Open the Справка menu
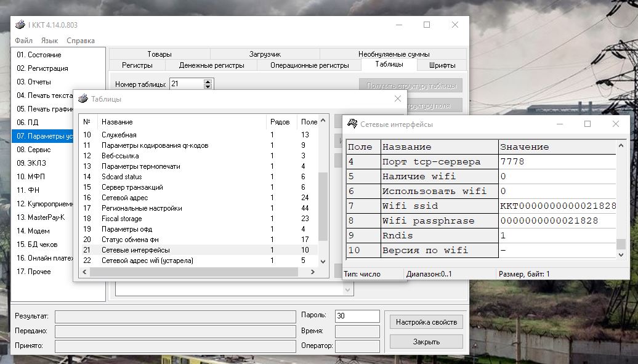The image size is (638, 364). [81, 41]
